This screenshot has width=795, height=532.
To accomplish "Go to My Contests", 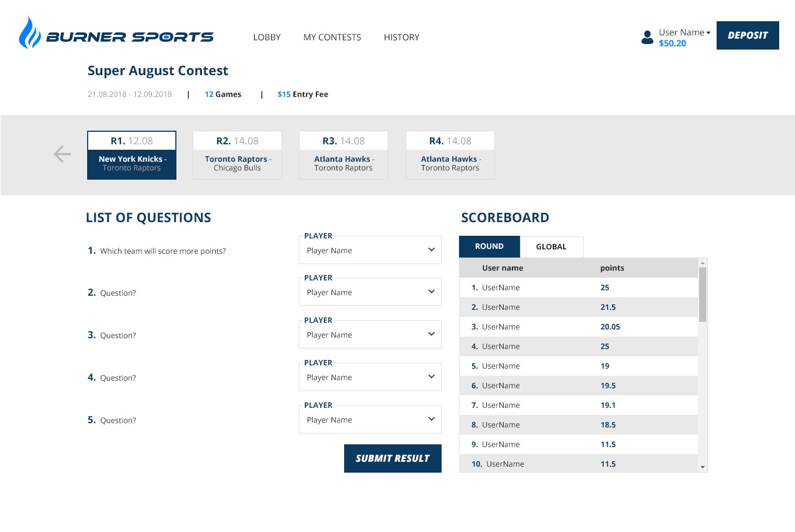I will pos(332,37).
